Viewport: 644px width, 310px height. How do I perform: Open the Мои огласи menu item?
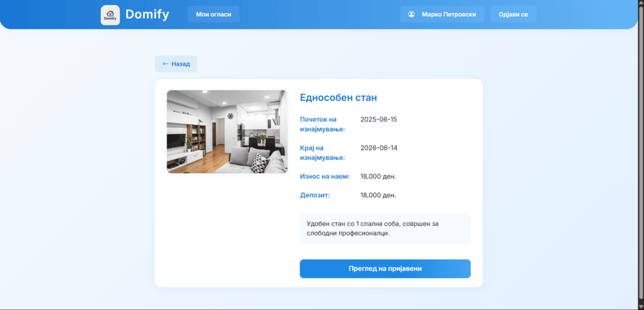pos(213,14)
